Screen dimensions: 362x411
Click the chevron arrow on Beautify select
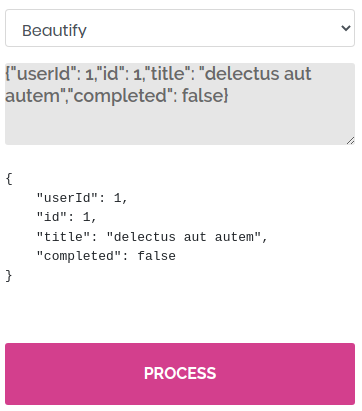(x=346, y=28)
